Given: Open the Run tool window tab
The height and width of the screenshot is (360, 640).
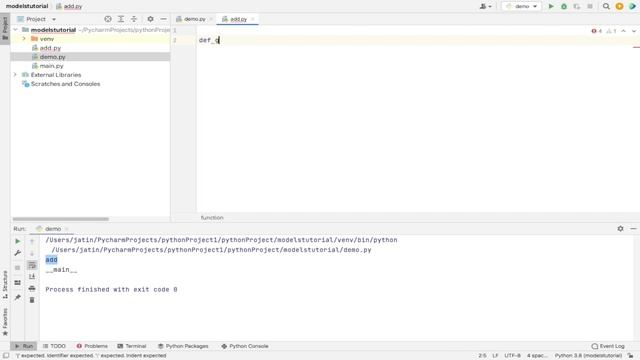Looking at the screenshot, I should [24, 346].
